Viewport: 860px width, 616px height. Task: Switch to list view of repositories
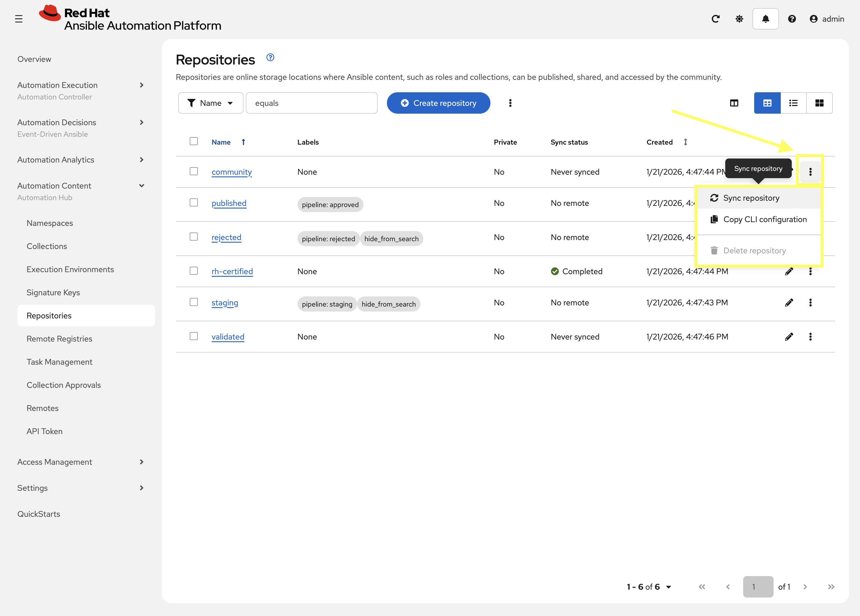[x=794, y=103]
